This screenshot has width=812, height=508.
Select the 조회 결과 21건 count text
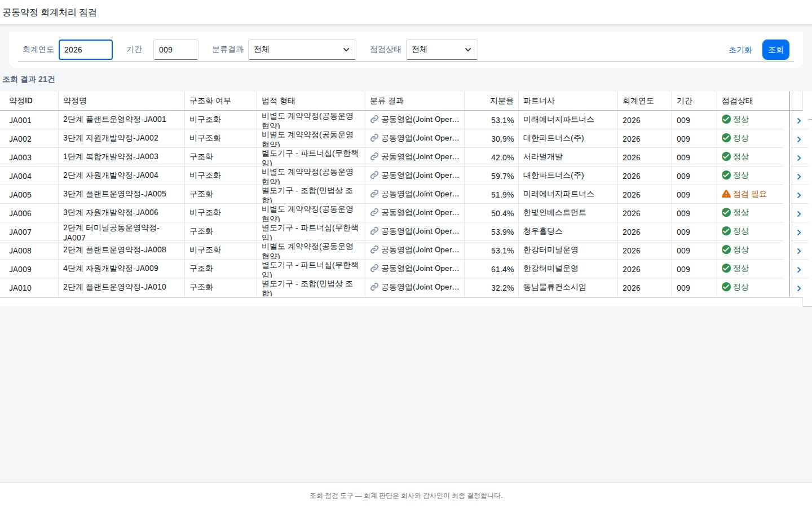point(29,80)
